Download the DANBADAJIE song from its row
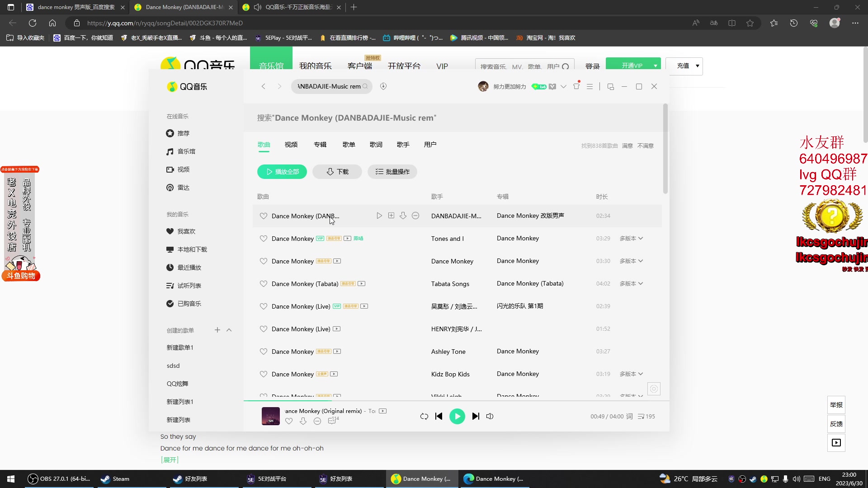 tap(403, 216)
